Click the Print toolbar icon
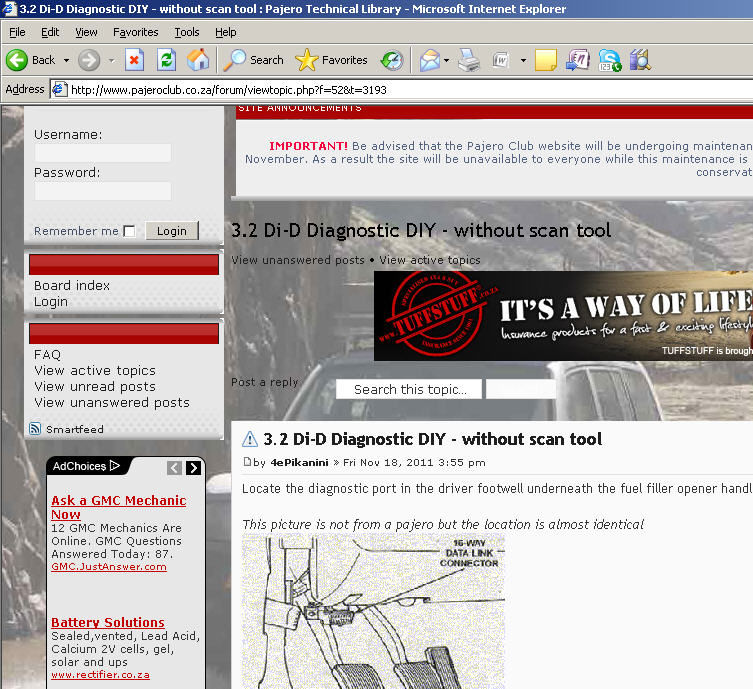753x689 pixels. [x=468, y=60]
